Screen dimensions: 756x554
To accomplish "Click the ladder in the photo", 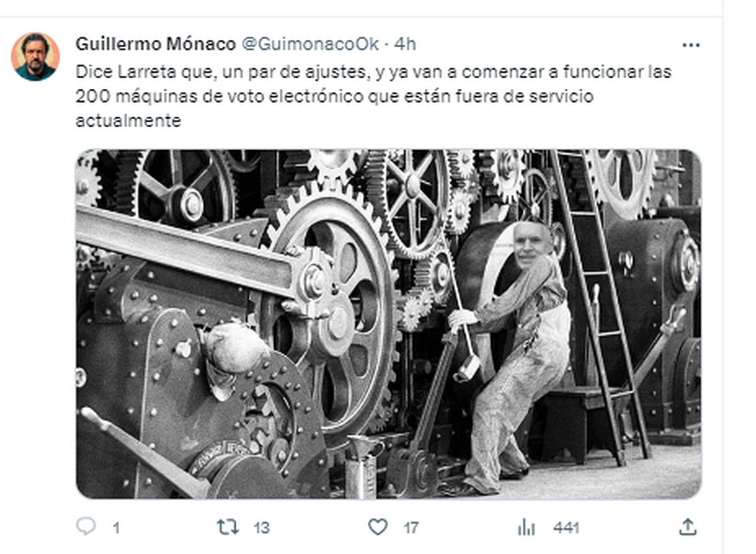I will (x=600, y=304).
